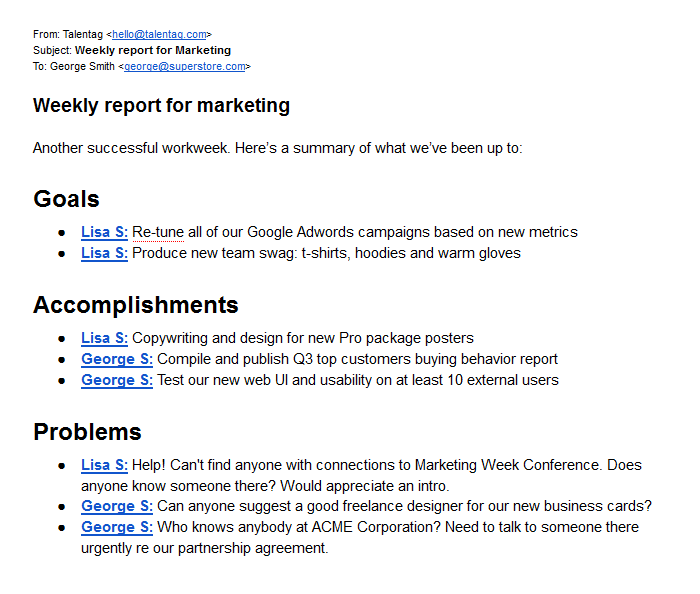
Task: Click the Problems section heading
Action: pyautogui.click(x=88, y=432)
